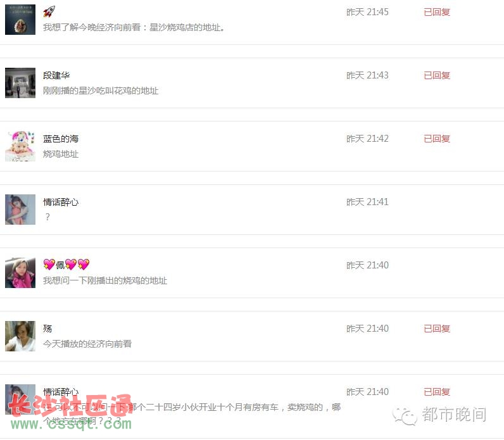Click the username 殇
504x440 pixels.
click(47, 329)
